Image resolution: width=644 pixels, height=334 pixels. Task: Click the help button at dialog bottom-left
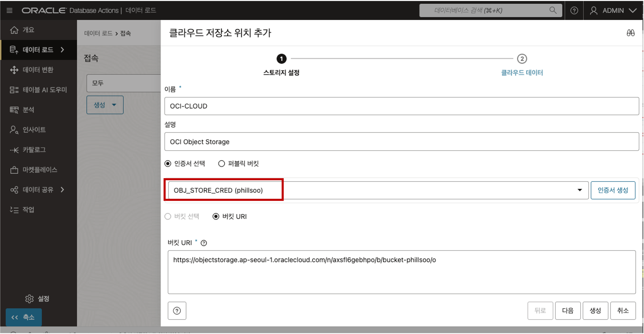[177, 311]
